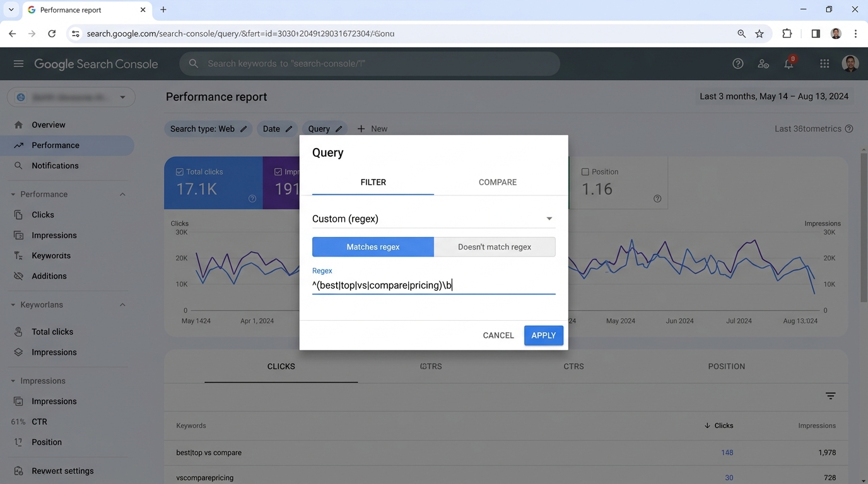Viewport: 868px width, 484px height.
Task: Open the Chrome tab search dropdown
Action: pos(11,9)
